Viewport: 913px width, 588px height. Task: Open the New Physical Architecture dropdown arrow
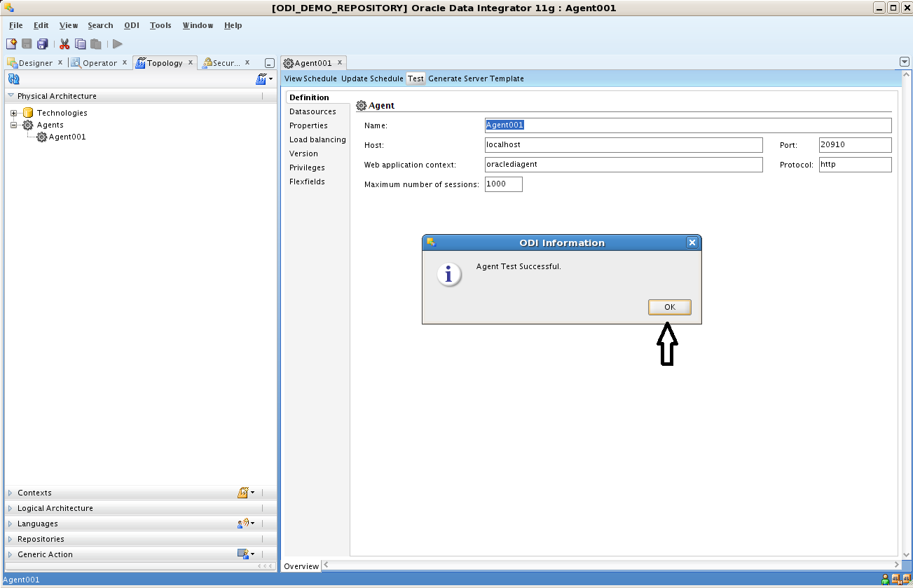(x=270, y=78)
